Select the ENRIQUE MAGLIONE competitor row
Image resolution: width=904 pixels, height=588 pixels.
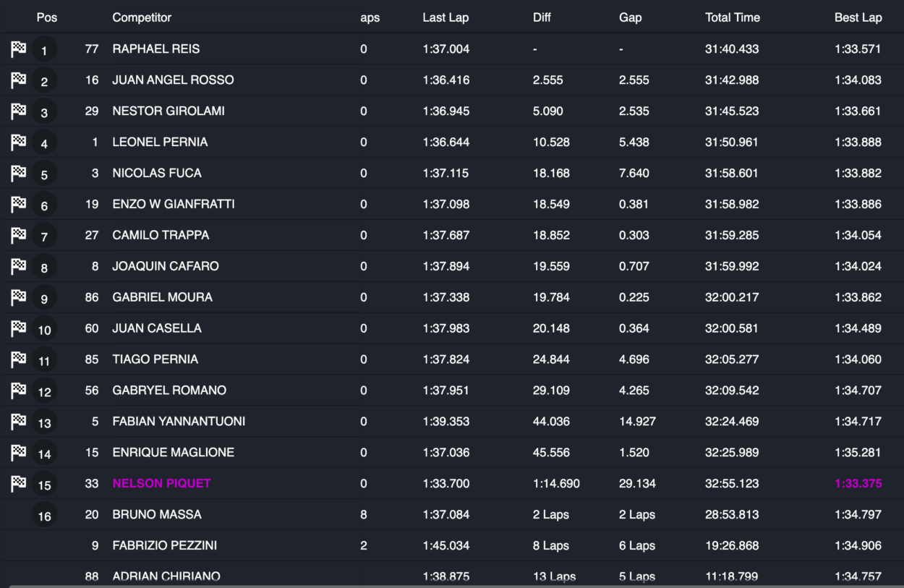(452, 453)
